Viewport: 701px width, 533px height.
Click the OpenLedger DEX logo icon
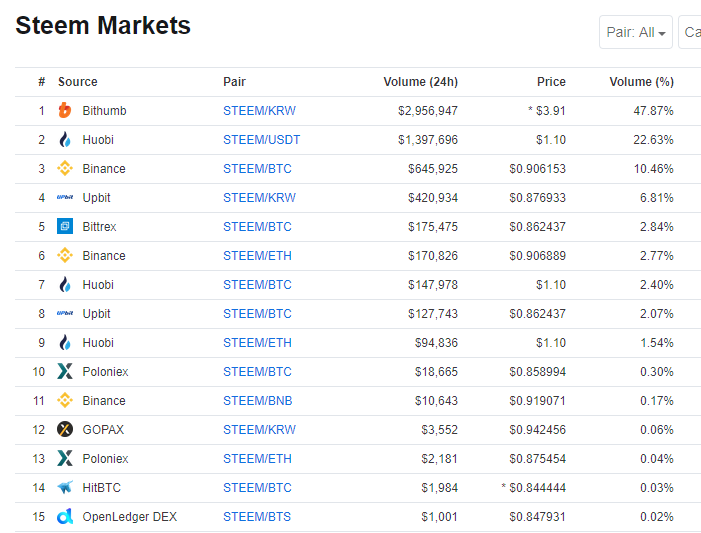click(x=65, y=516)
